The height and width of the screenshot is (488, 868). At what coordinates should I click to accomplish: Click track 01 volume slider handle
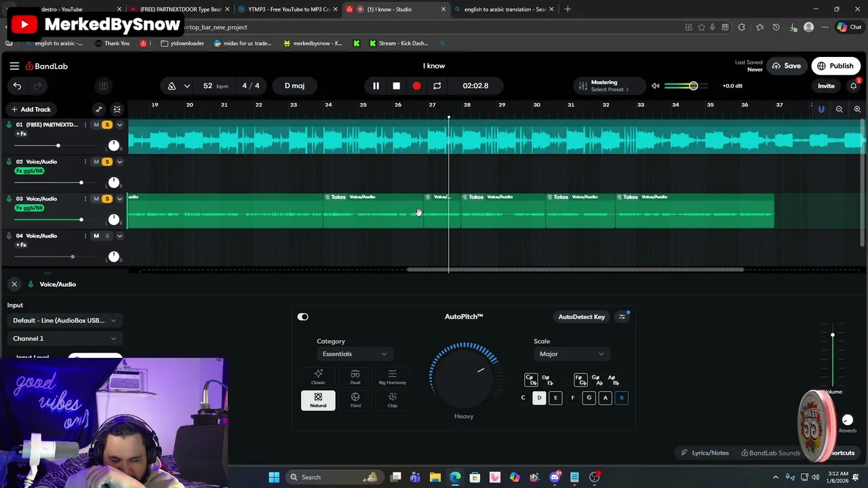58,146
